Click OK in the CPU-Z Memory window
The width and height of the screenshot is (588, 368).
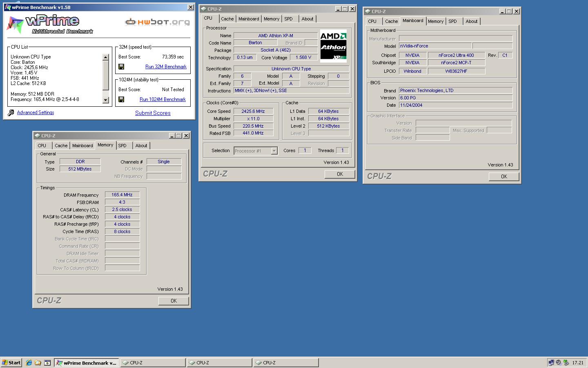pyautogui.click(x=174, y=301)
